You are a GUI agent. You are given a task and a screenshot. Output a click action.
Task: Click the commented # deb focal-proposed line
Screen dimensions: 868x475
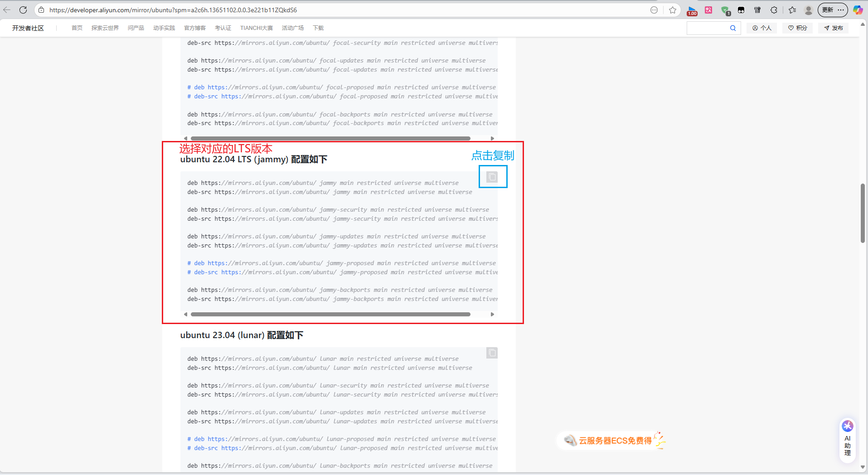(342, 87)
